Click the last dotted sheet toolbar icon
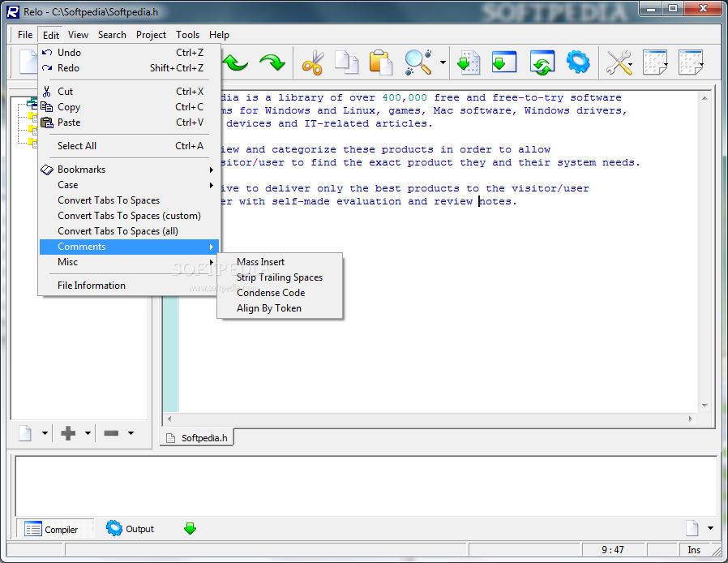The height and width of the screenshot is (563, 728). (691, 62)
